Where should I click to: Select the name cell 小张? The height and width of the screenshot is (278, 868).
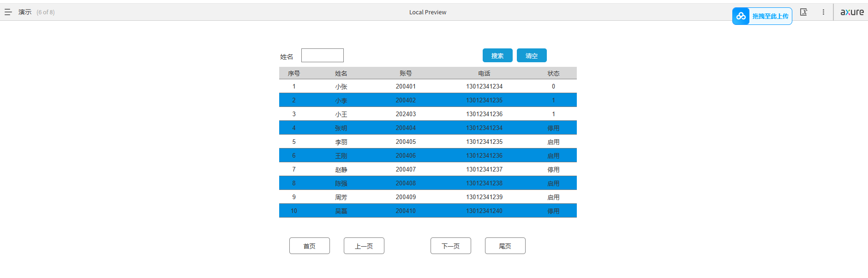(341, 87)
